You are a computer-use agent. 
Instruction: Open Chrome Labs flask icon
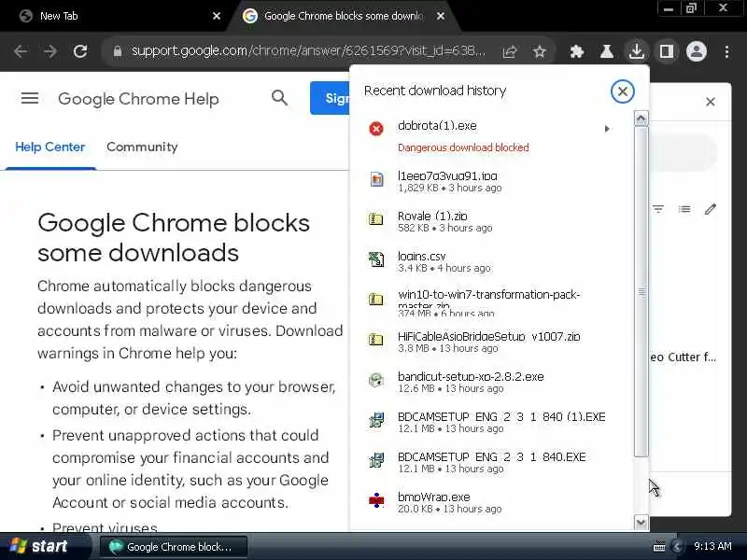[x=606, y=51]
